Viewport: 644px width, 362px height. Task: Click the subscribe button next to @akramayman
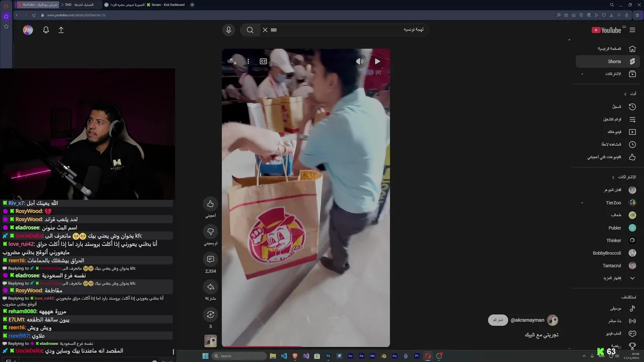point(498,320)
